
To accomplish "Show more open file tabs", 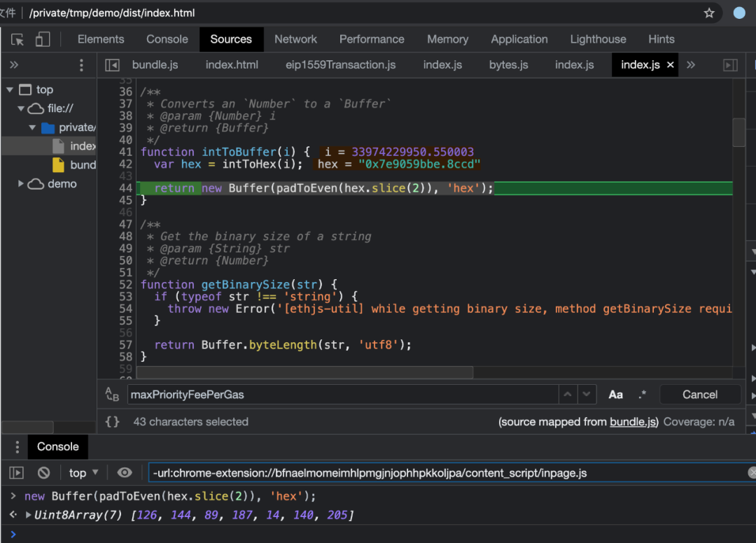I will pos(691,64).
